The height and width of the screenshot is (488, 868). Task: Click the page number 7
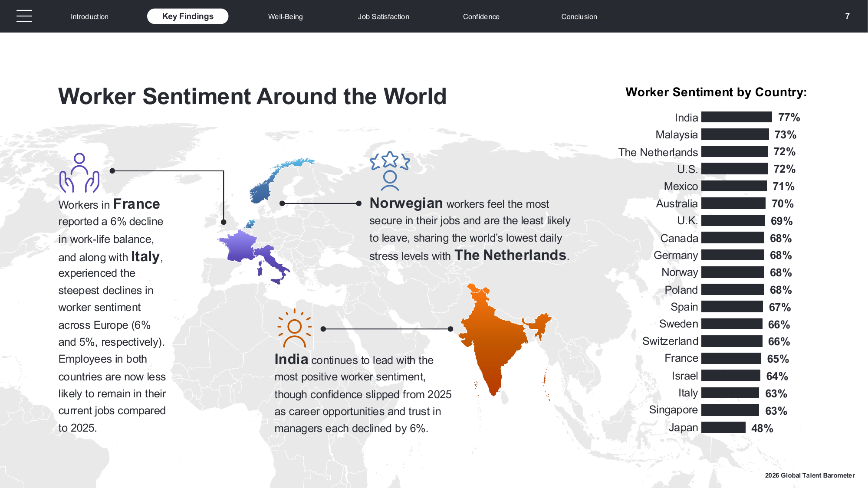point(847,16)
